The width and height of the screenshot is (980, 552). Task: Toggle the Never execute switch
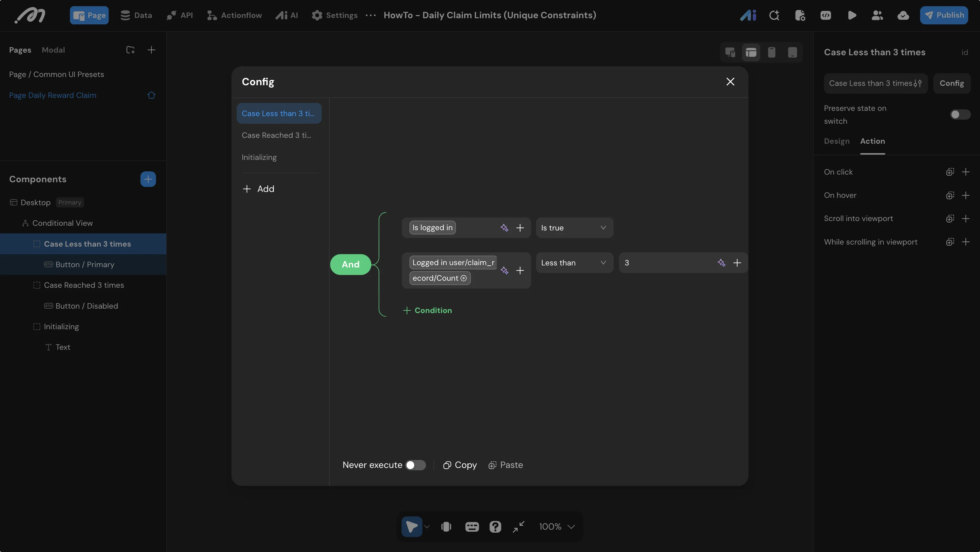pyautogui.click(x=415, y=465)
